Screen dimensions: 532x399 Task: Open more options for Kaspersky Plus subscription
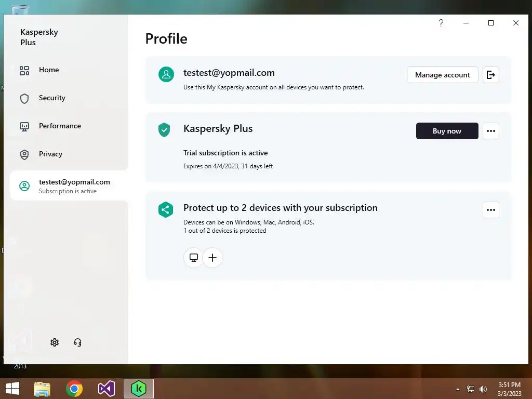click(x=490, y=131)
